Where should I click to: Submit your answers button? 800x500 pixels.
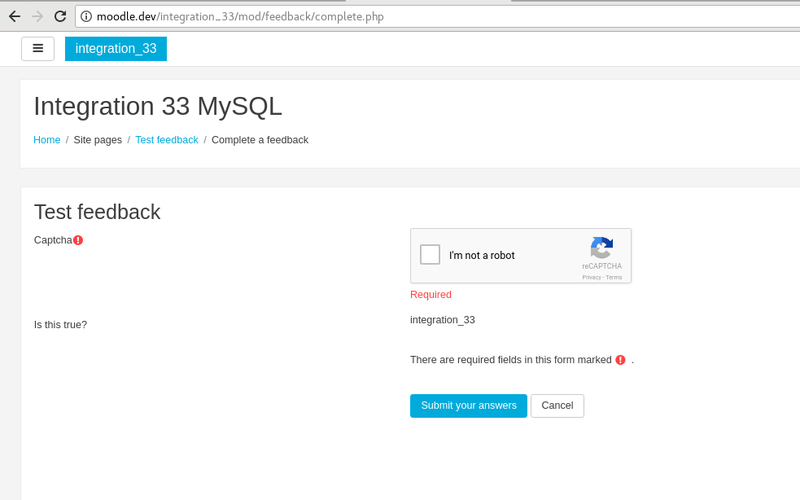tap(468, 406)
